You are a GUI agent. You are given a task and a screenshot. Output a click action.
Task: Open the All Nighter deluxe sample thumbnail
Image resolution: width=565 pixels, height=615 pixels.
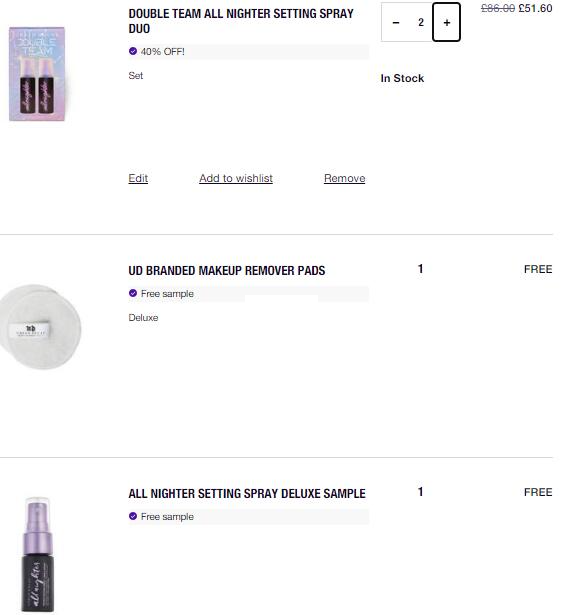tap(38, 554)
